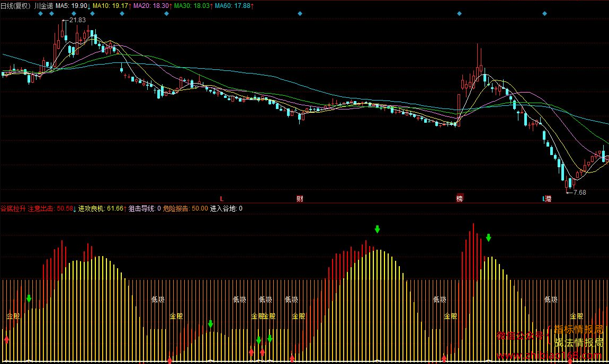Click the red up arrow below the first 金股
609x364 pixels.
6,340
